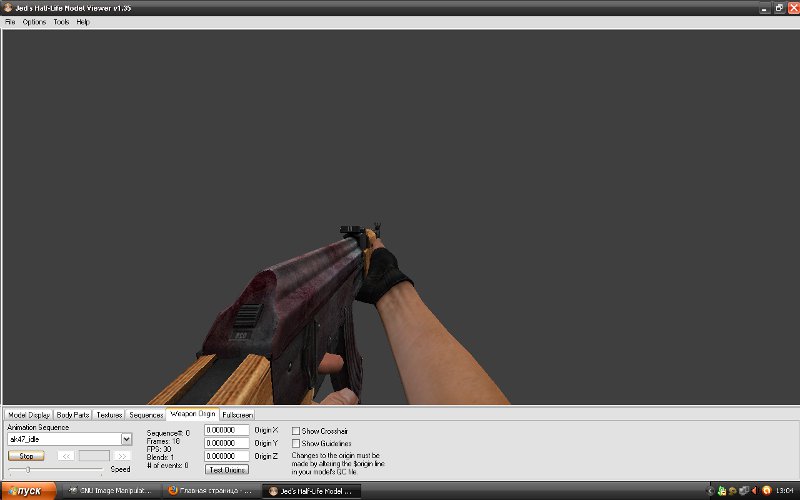Restore down the Model Viewer window
800x500 pixels.
pyautogui.click(x=779, y=8)
